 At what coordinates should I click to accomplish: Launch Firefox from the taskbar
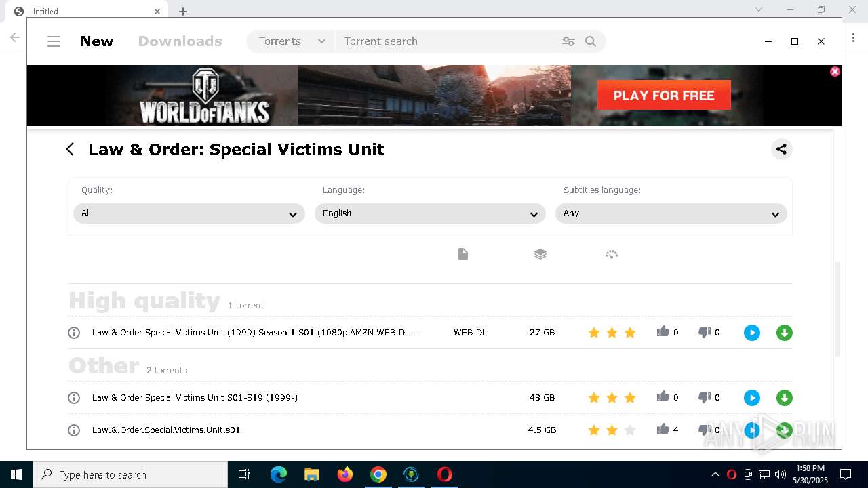point(345,474)
